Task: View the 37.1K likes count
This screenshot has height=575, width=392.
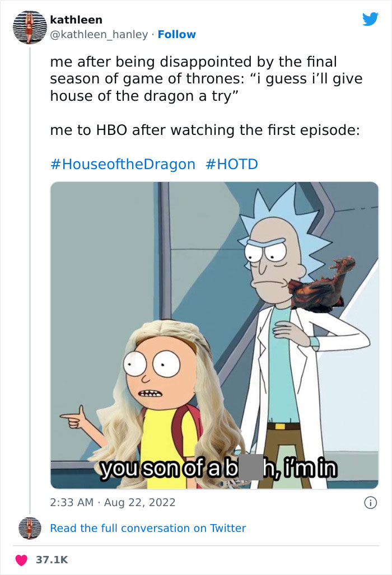Action: pyautogui.click(x=52, y=560)
